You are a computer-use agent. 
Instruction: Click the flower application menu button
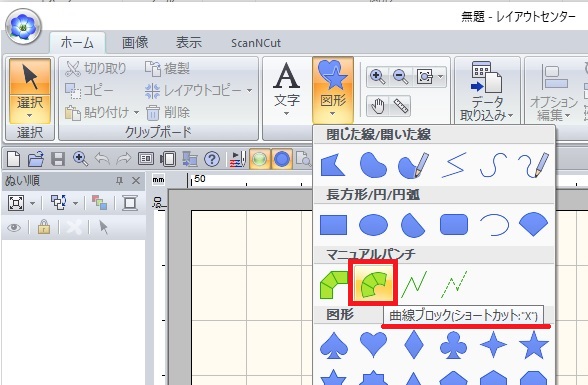(23, 27)
